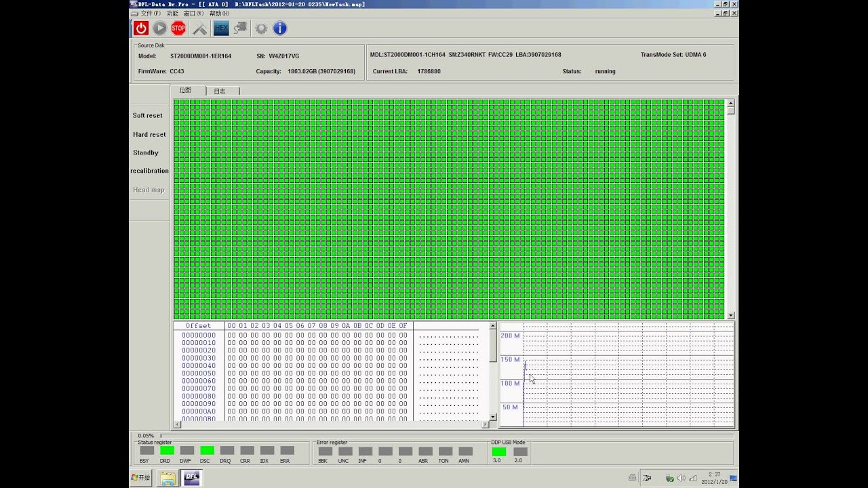Select the DDP USB Mode 2.0 indicator

520,451
